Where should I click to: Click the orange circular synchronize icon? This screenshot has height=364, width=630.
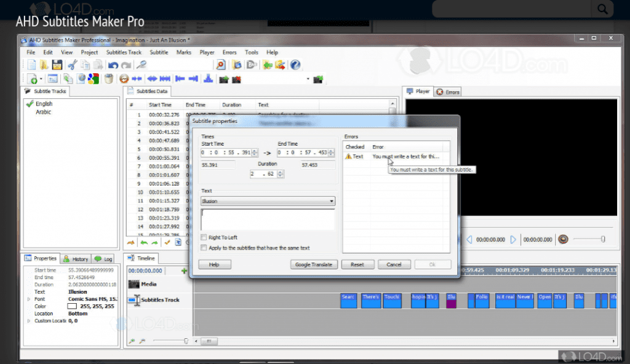point(124,79)
